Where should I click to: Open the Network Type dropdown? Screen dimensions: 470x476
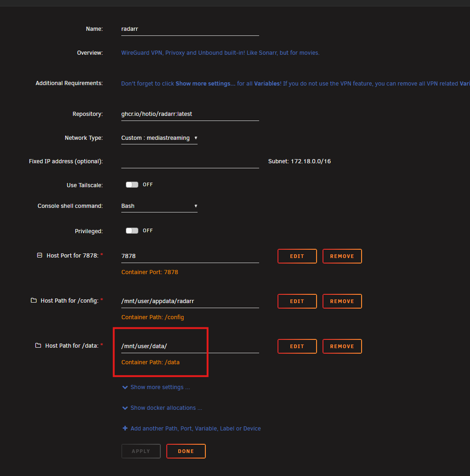[x=159, y=138]
